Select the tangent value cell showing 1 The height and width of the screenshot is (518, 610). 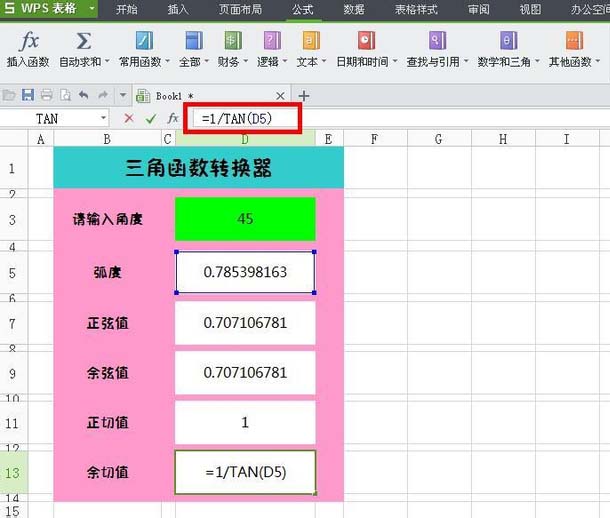coord(245,423)
